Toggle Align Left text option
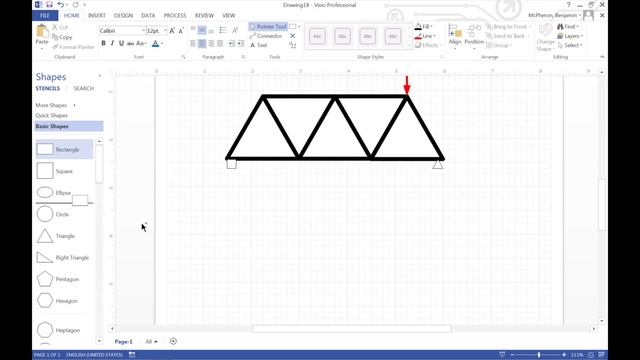Screen dimensions: 640x360 tap(193, 43)
